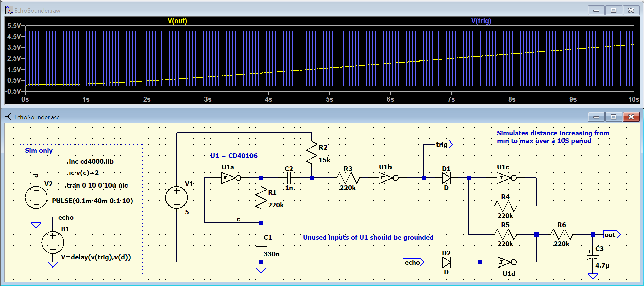The height and width of the screenshot is (287, 644).
Task: Click the 330n value of C1
Action: (x=271, y=254)
